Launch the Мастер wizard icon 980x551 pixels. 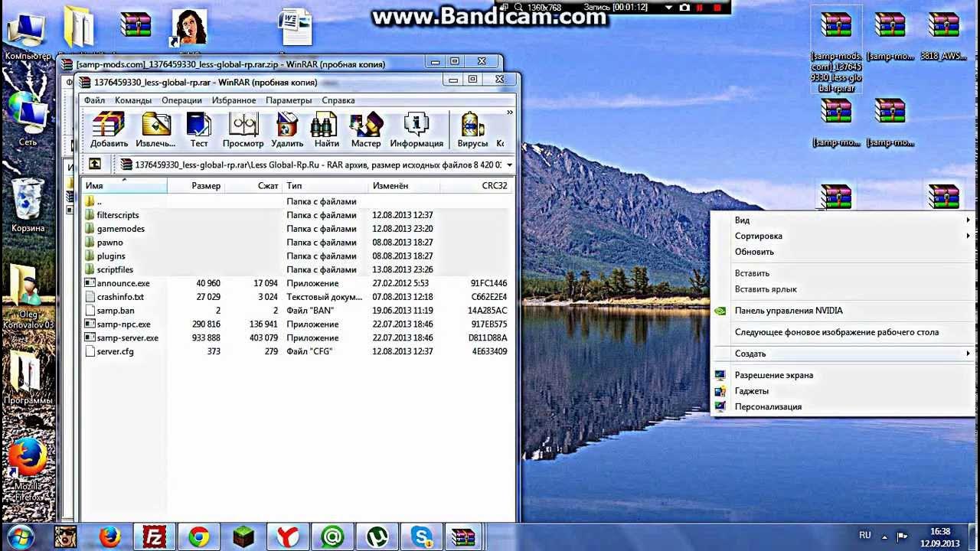pos(366,129)
